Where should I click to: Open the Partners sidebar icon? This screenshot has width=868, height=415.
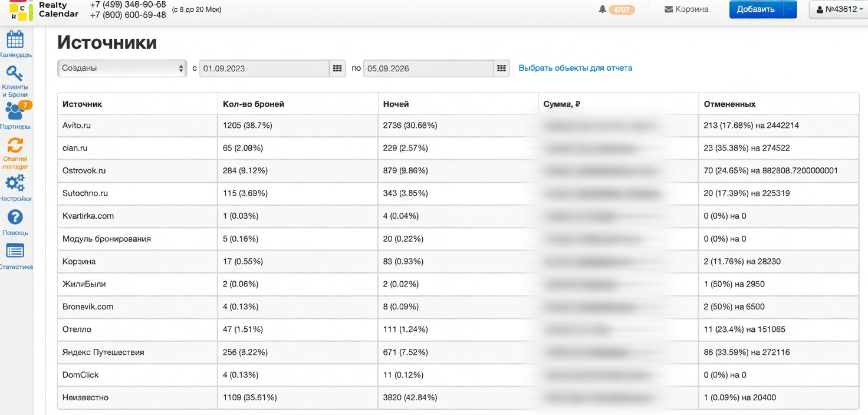15,115
